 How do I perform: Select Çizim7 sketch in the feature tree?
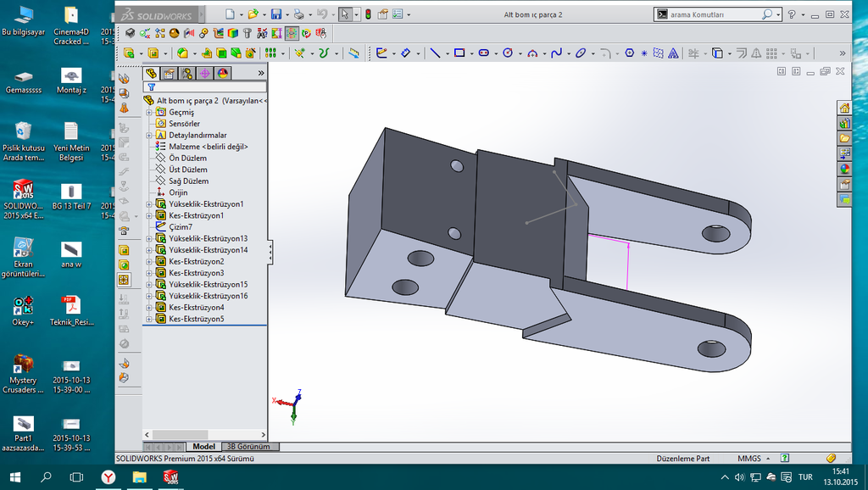click(180, 227)
